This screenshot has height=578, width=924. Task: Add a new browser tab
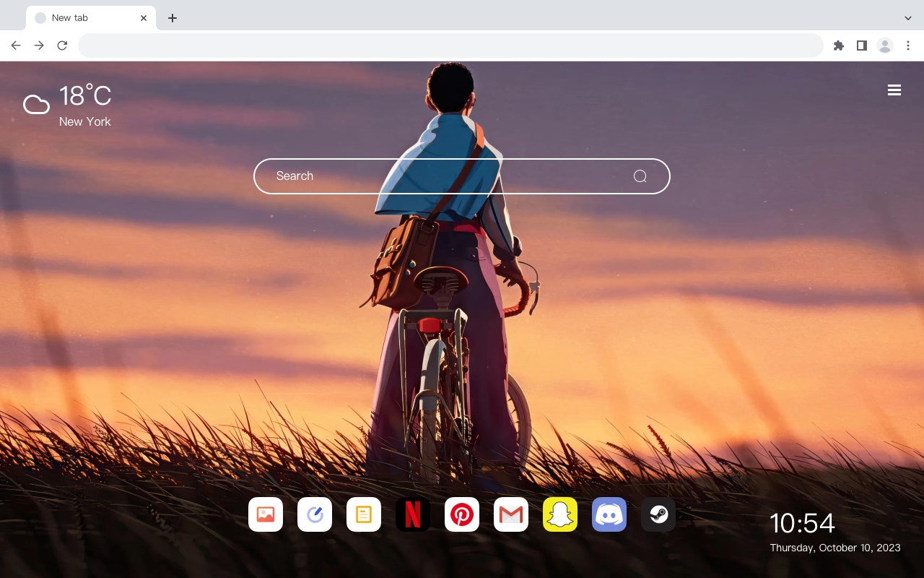(x=172, y=18)
